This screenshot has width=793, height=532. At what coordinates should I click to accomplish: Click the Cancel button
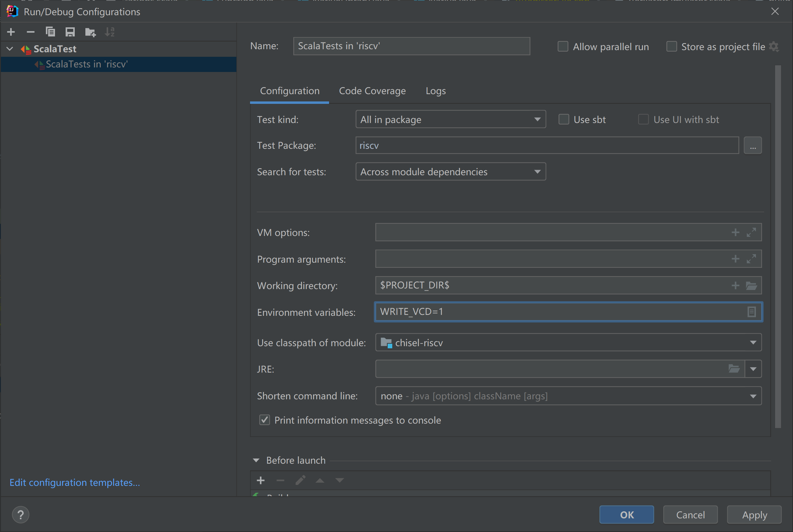690,515
